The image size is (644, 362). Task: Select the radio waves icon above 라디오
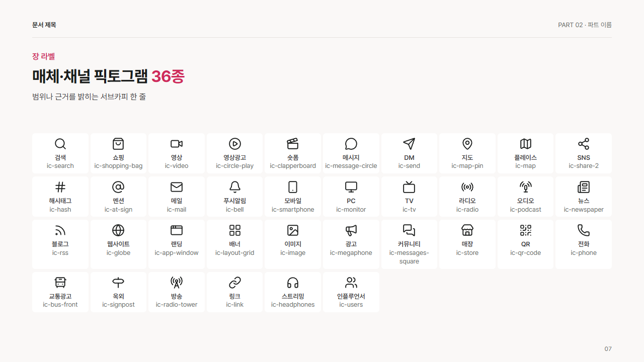[467, 188]
